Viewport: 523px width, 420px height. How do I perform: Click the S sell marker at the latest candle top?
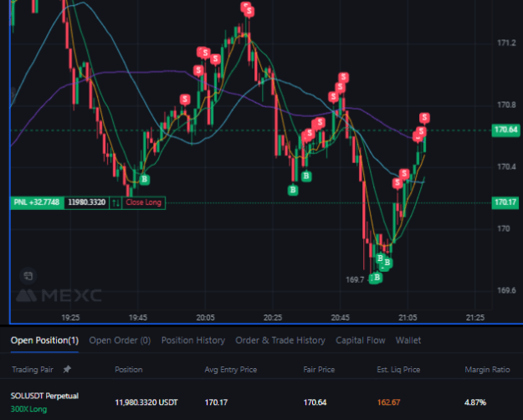424,118
